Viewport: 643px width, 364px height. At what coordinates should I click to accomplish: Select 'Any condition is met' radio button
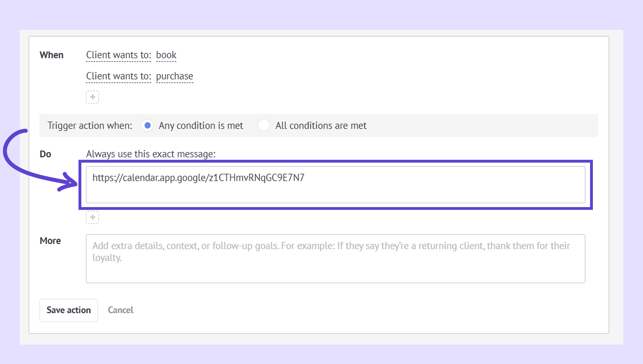coord(147,125)
